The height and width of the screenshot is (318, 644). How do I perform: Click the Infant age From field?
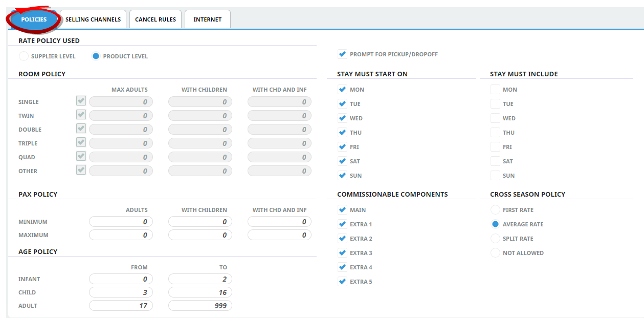pos(121,279)
